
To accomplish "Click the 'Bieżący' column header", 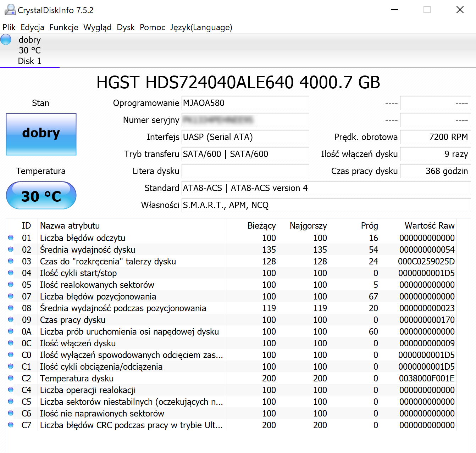I will (252, 226).
